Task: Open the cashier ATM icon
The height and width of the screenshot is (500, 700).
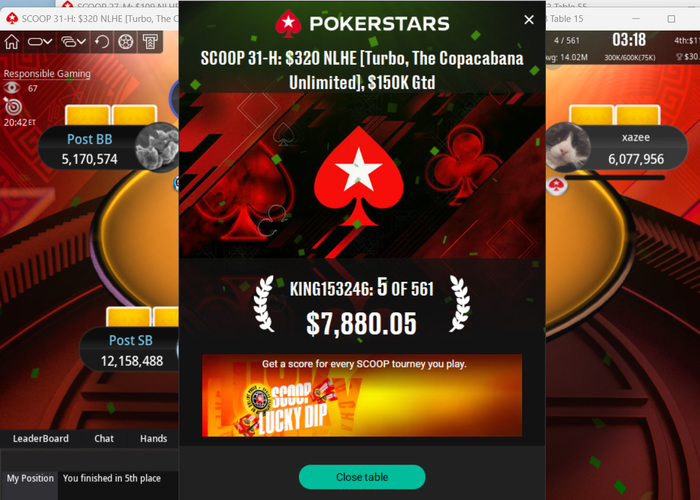Action: click(150, 42)
